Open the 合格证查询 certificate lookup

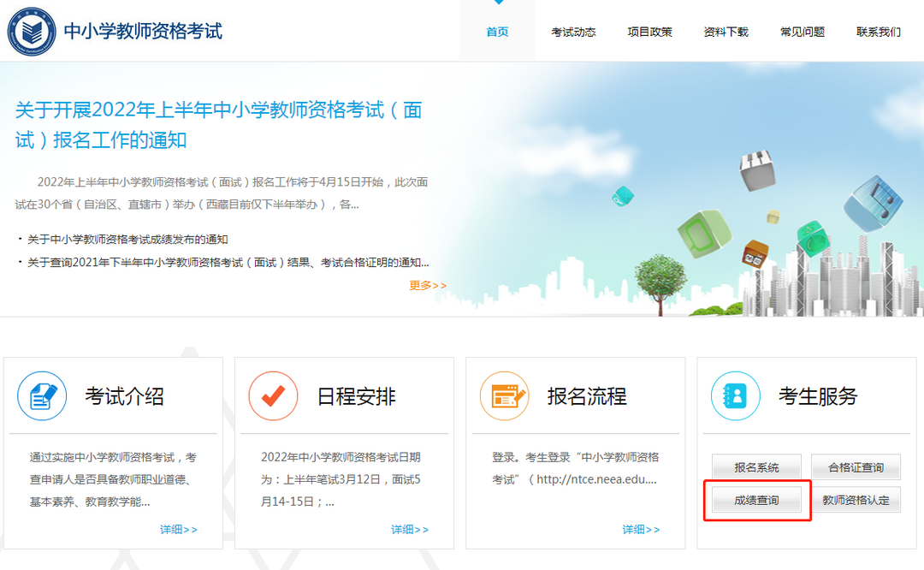click(x=856, y=466)
